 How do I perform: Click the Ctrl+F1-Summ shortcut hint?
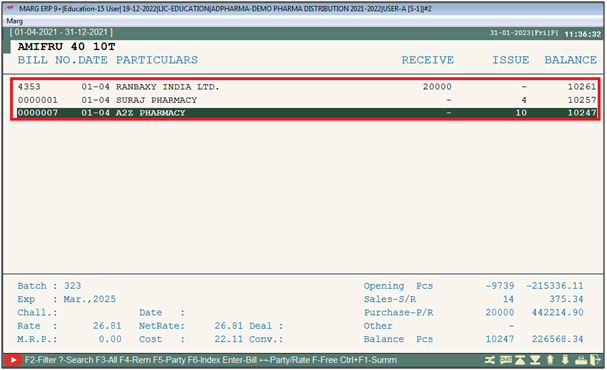click(x=368, y=360)
